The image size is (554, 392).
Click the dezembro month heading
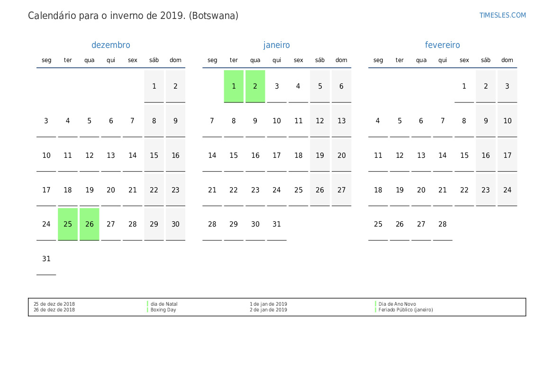pyautogui.click(x=110, y=45)
